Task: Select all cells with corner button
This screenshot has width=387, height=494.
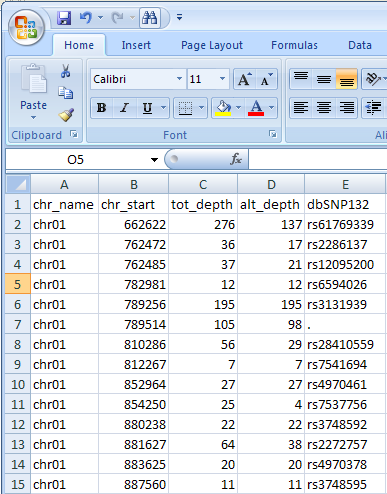Action: pyautogui.click(x=18, y=184)
